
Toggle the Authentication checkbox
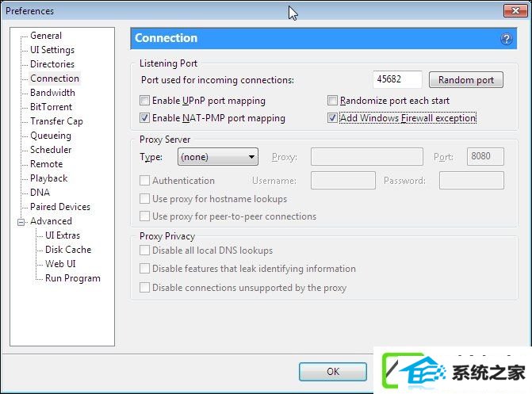point(144,180)
